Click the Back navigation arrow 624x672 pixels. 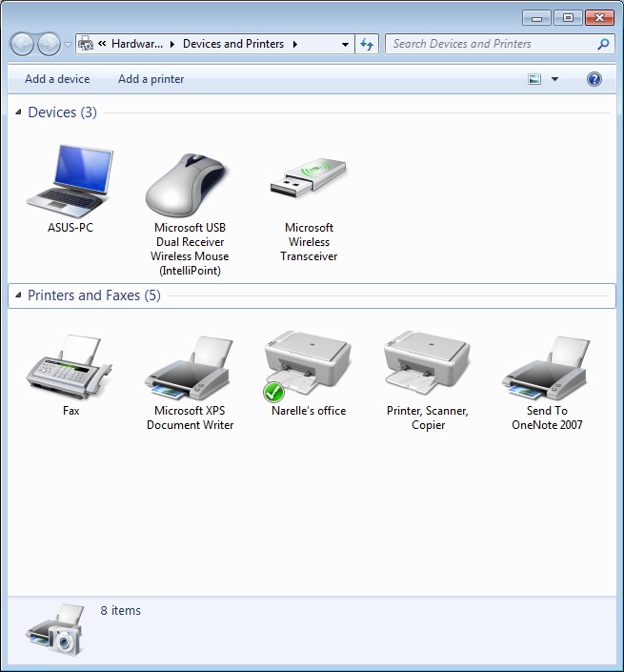[22, 44]
